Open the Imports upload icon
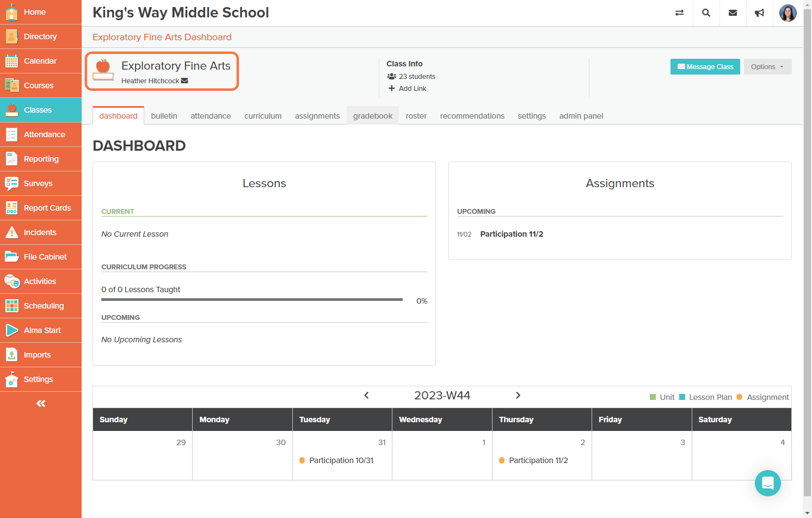 pyautogui.click(x=12, y=355)
